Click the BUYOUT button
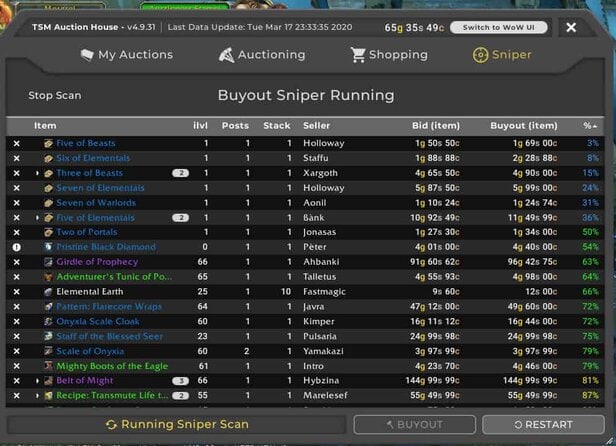Screen dimensions: 616x446 click(x=414, y=425)
